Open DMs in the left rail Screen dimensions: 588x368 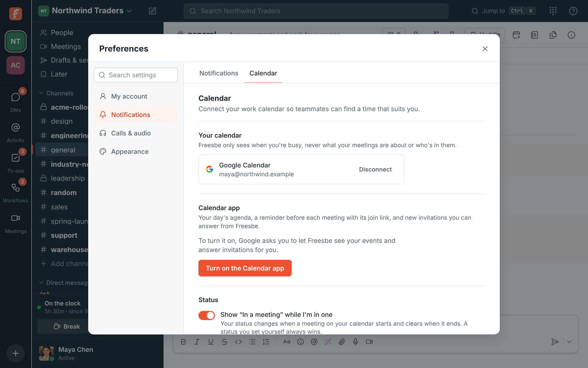[x=15, y=101]
